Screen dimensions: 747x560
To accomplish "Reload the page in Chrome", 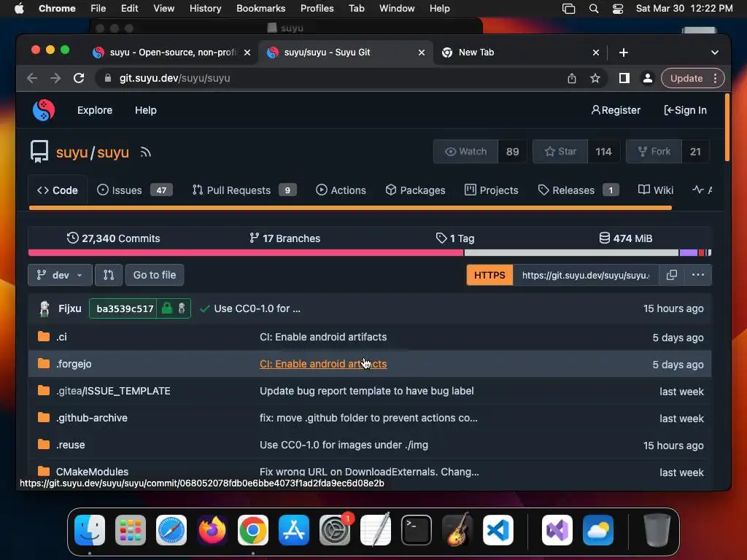I will coord(79,78).
